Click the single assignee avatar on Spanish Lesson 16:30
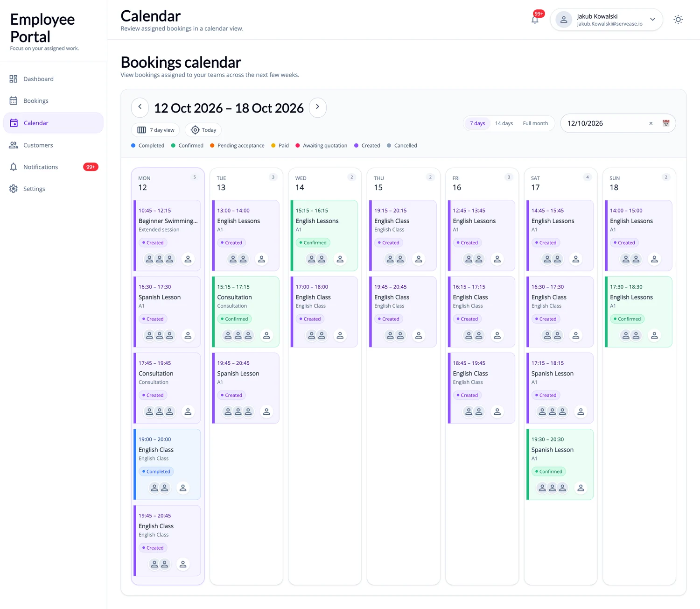The height and width of the screenshot is (609, 700). pos(188,335)
